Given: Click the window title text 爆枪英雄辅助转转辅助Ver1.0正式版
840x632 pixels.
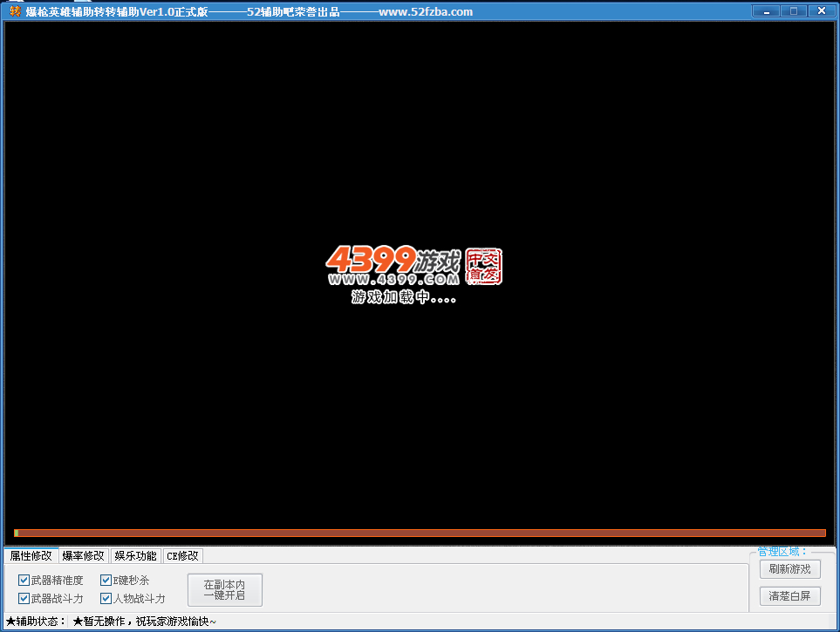Looking at the screenshot, I should (117, 12).
